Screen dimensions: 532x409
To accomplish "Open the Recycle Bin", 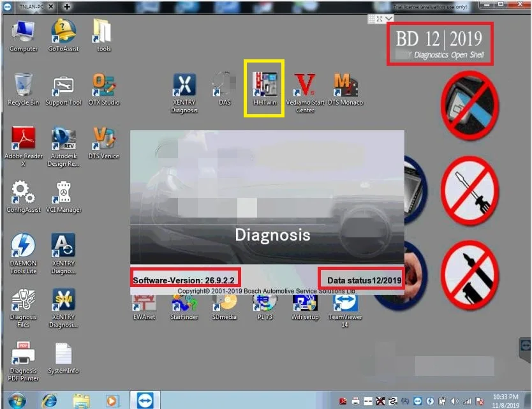I will [23, 89].
